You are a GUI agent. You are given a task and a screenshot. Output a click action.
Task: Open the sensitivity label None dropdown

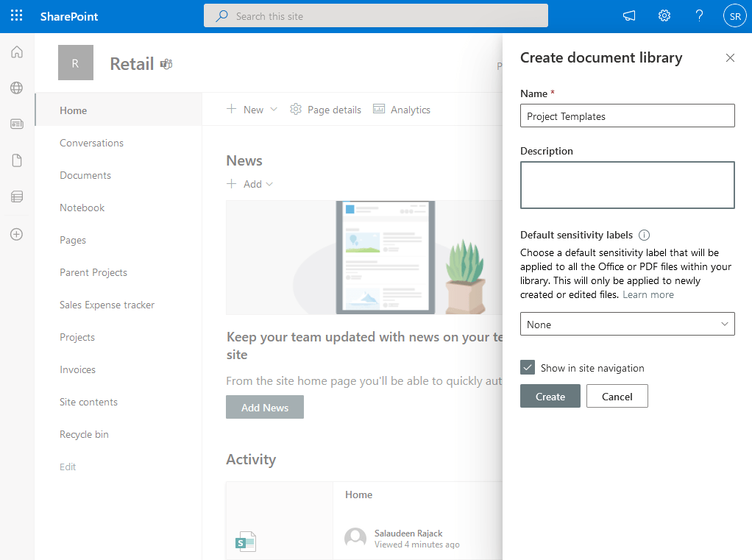[x=627, y=324]
